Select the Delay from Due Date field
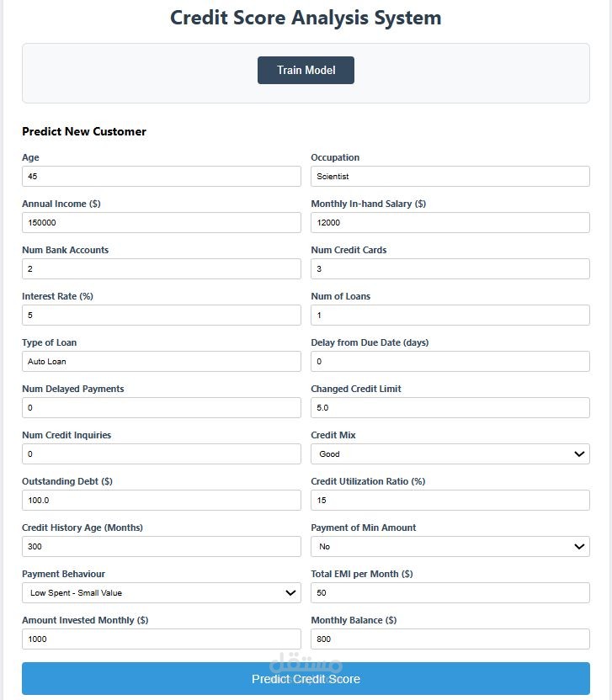 pyautogui.click(x=450, y=361)
